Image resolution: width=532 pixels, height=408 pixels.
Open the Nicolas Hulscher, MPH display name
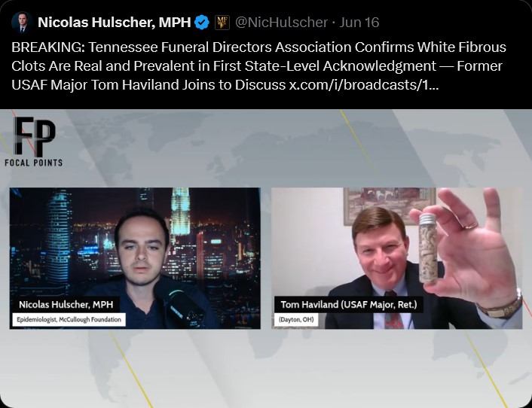pos(115,23)
